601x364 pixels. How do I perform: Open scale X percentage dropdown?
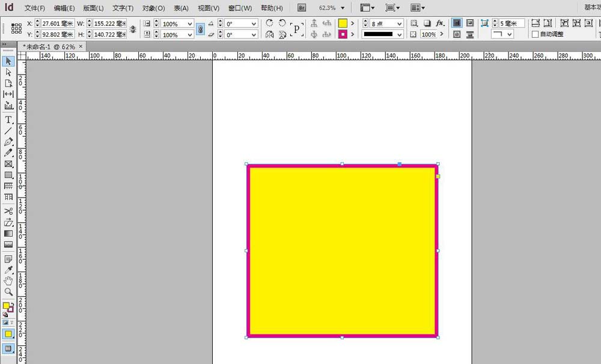(190, 24)
